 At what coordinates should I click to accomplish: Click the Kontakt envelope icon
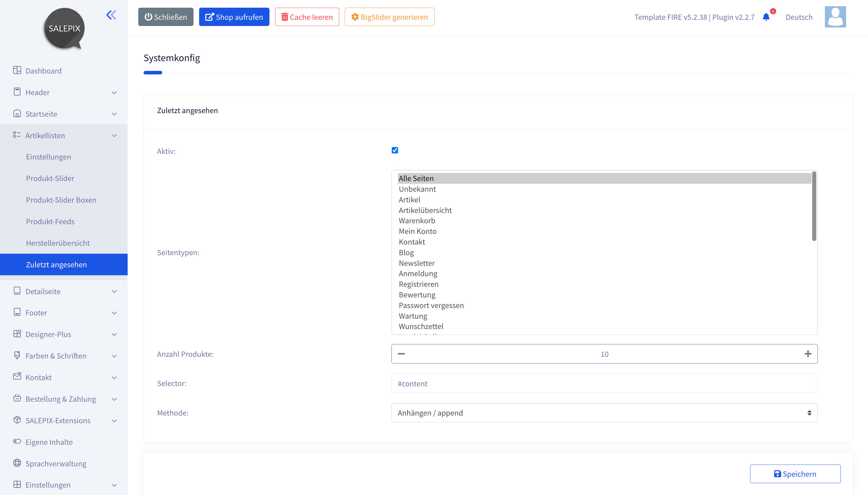click(17, 376)
